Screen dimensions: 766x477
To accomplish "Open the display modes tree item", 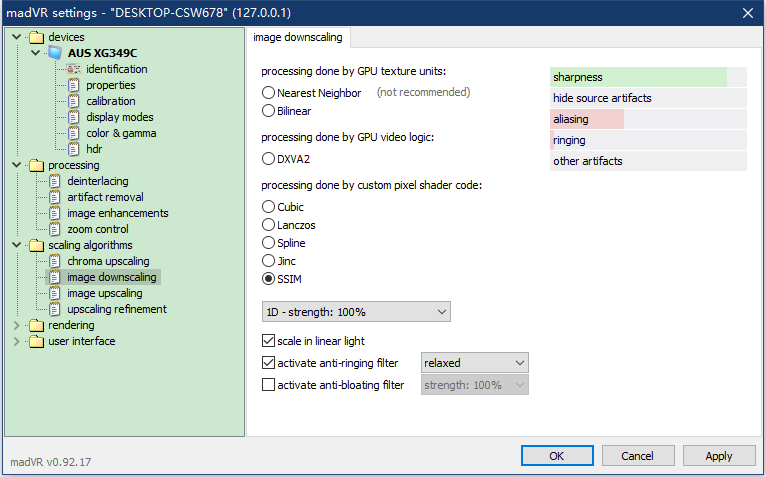I will (120, 117).
